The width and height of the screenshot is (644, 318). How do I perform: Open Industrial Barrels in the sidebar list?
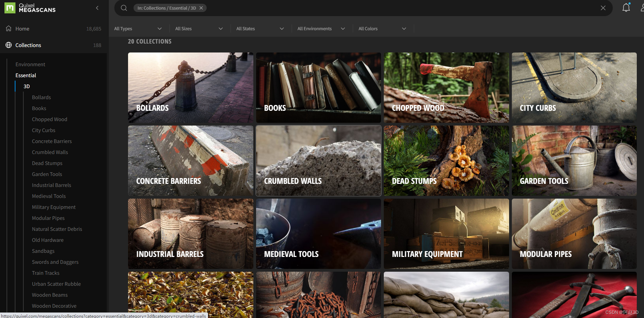[x=51, y=185]
